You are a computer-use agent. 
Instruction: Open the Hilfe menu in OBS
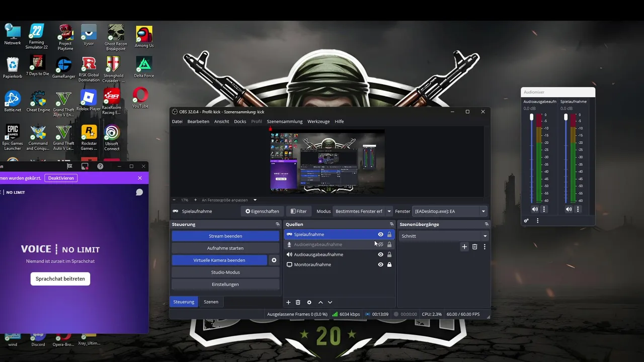pyautogui.click(x=339, y=121)
